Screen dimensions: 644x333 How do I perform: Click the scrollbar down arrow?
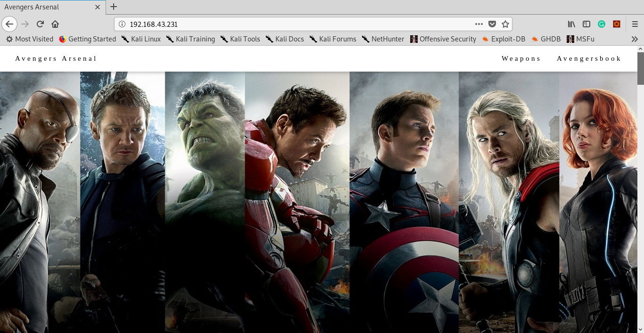coord(641,329)
